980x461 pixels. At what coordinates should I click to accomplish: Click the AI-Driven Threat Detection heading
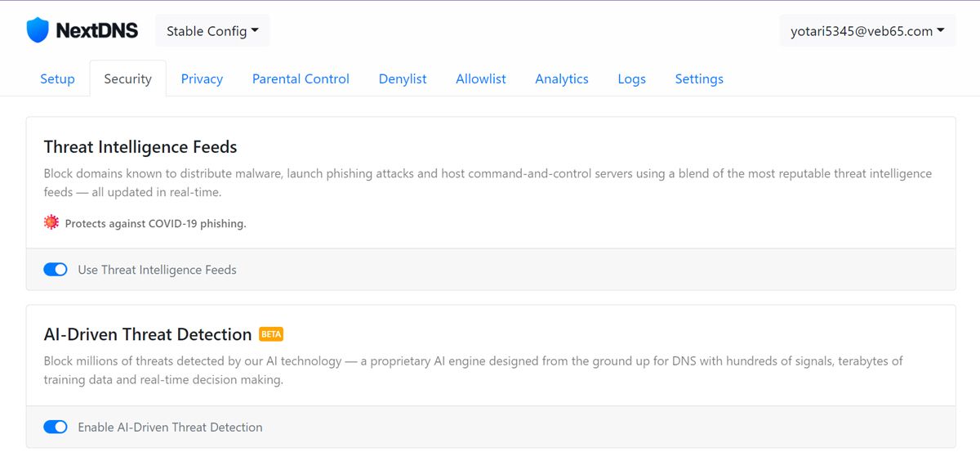click(148, 334)
